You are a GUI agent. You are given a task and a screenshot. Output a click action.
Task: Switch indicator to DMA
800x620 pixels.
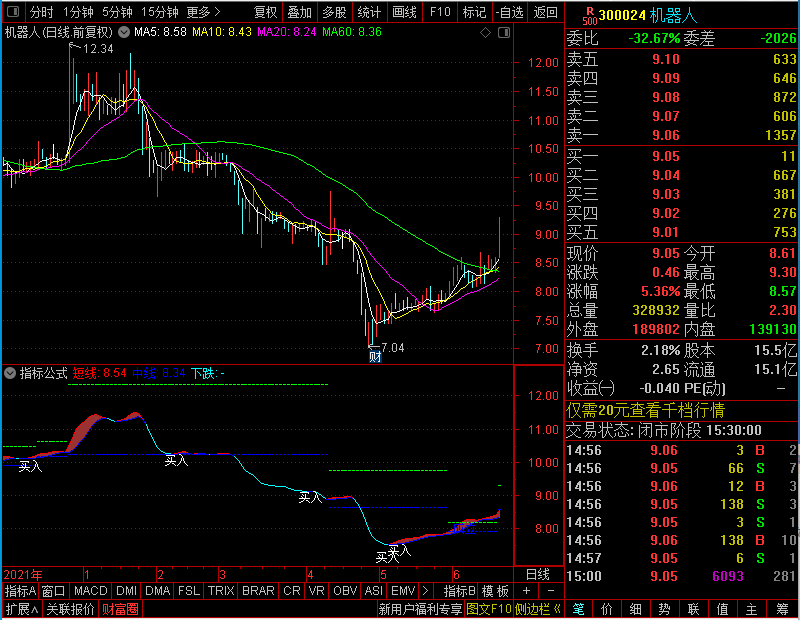click(158, 591)
